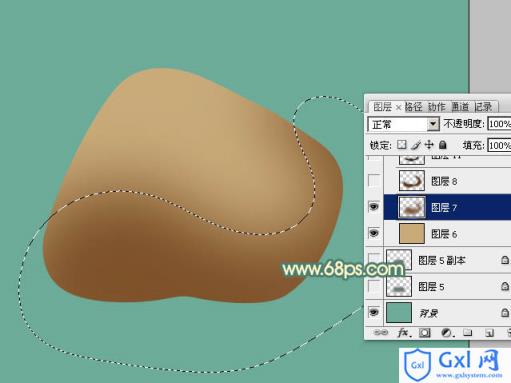
Task: Add a layer mask
Action: [425, 332]
